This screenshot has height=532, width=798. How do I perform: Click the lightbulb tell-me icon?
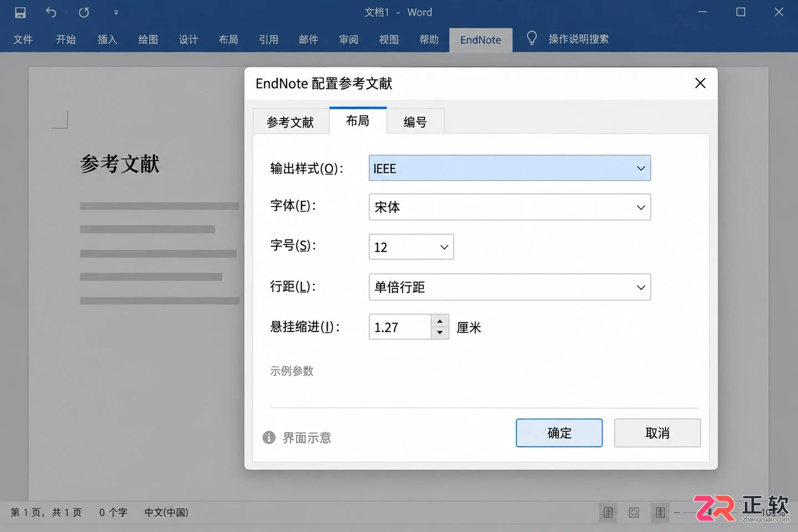coord(531,38)
